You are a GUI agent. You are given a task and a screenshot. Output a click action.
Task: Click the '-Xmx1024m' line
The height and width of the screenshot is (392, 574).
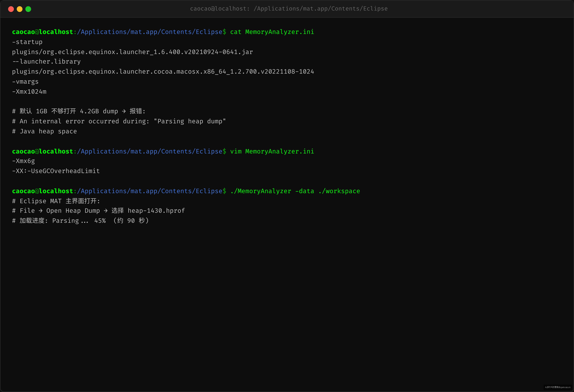pos(29,92)
